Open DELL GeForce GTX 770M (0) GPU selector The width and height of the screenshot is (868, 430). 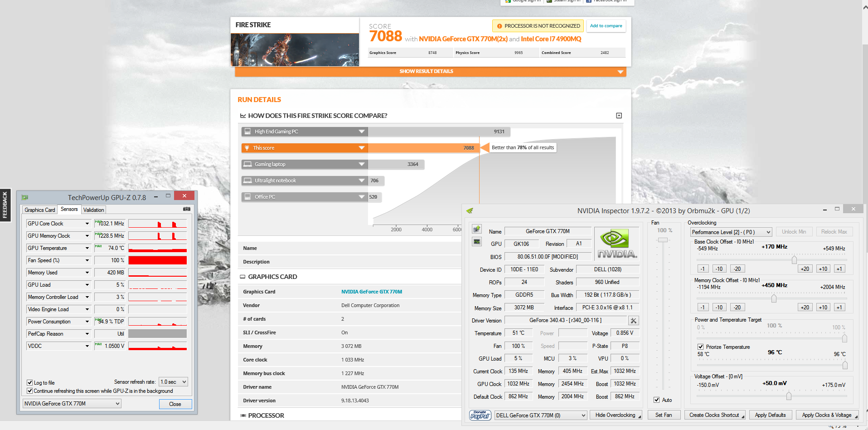pyautogui.click(x=540, y=415)
